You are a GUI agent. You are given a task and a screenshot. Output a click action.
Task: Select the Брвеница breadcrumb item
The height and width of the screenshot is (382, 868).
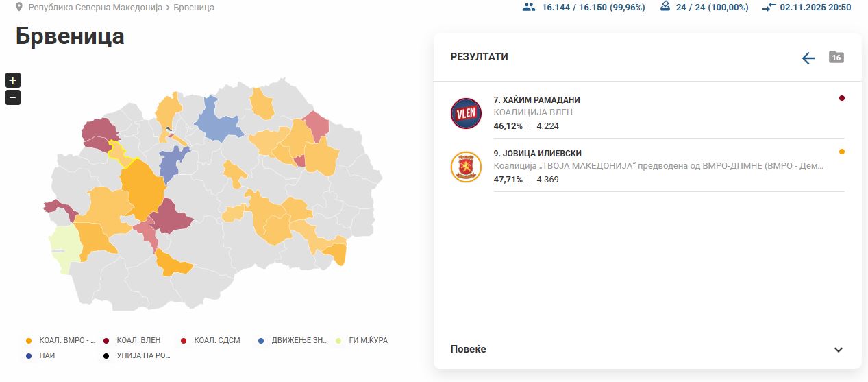(x=194, y=8)
